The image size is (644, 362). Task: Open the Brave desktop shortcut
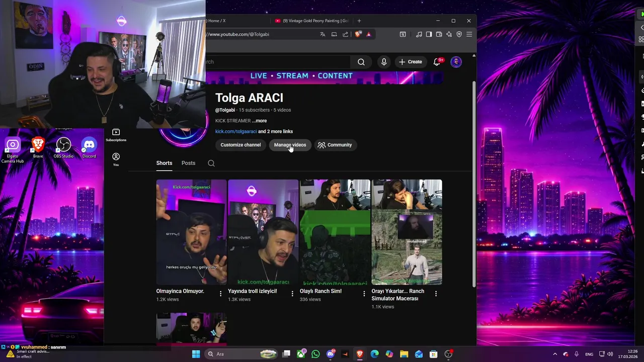[38, 148]
